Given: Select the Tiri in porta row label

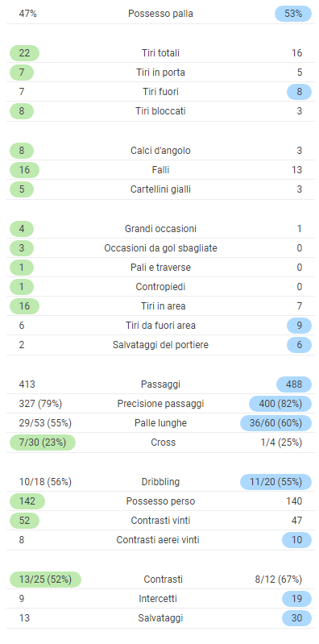Looking at the screenshot, I should 160,73.
